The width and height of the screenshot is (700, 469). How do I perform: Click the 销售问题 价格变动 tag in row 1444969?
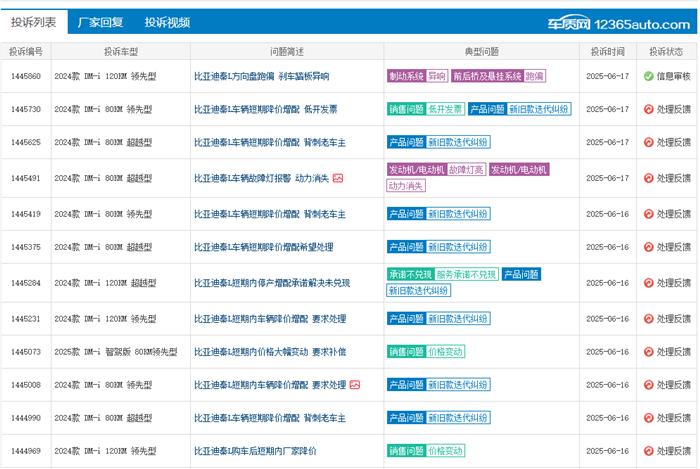[426, 451]
